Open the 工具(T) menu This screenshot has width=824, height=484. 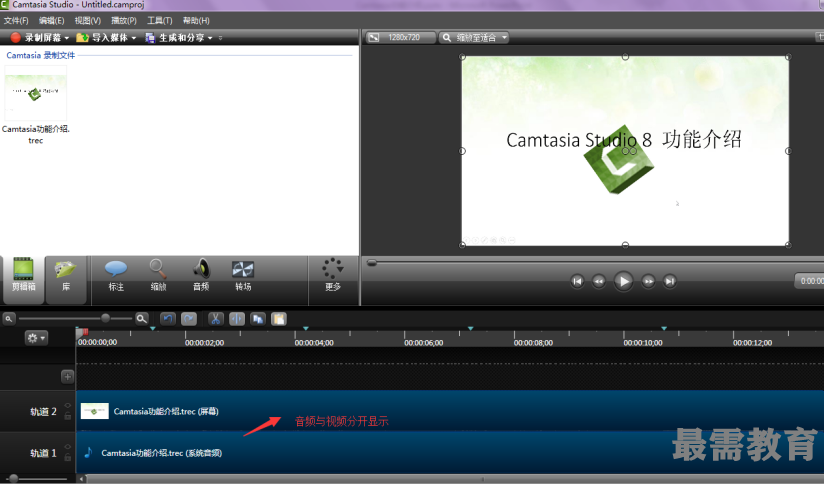click(x=159, y=20)
